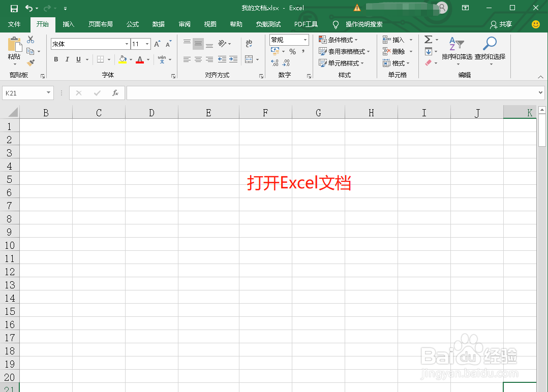Click the Insert Function fx icon
Viewport: 548px width, 392px height.
point(115,93)
